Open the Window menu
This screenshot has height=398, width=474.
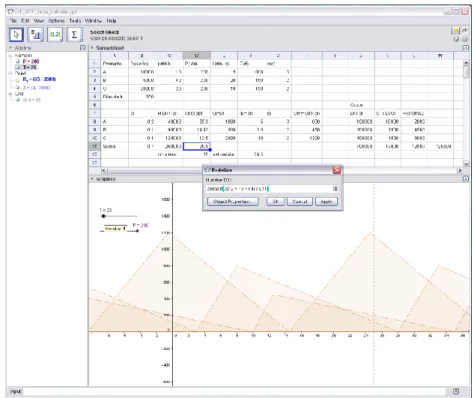(93, 21)
